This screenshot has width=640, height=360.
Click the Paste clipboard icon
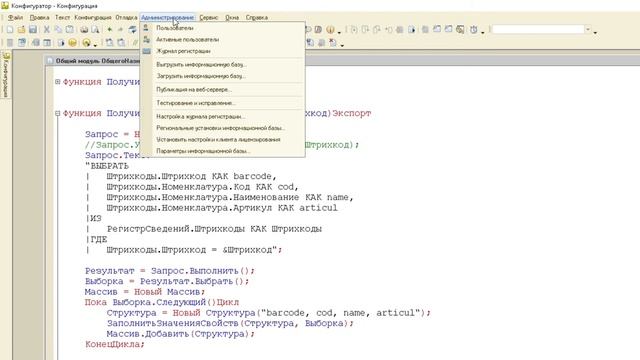coord(70,30)
